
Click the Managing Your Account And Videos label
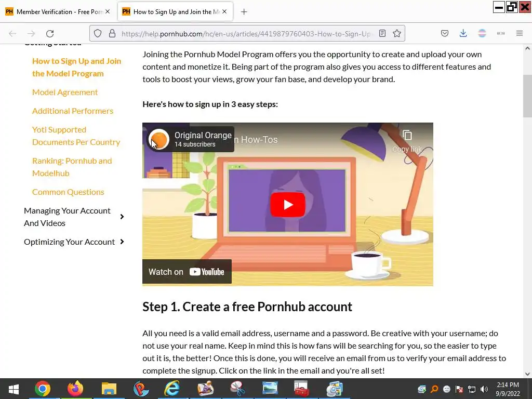click(x=67, y=217)
